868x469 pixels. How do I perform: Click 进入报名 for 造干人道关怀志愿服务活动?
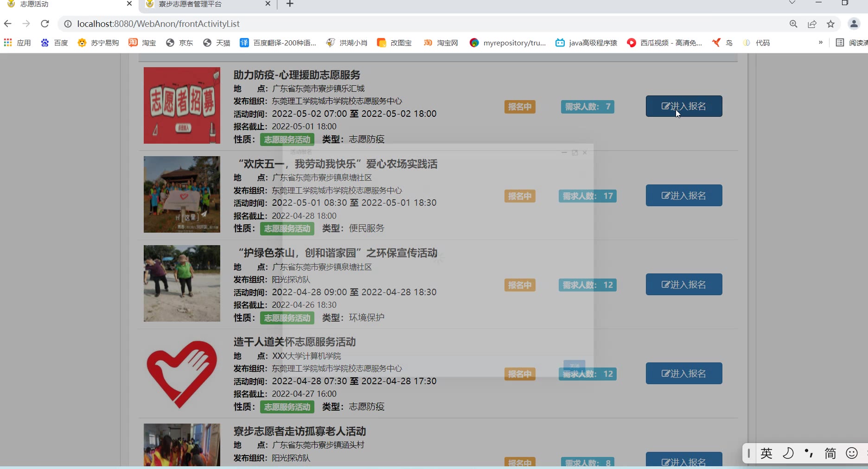(x=684, y=373)
